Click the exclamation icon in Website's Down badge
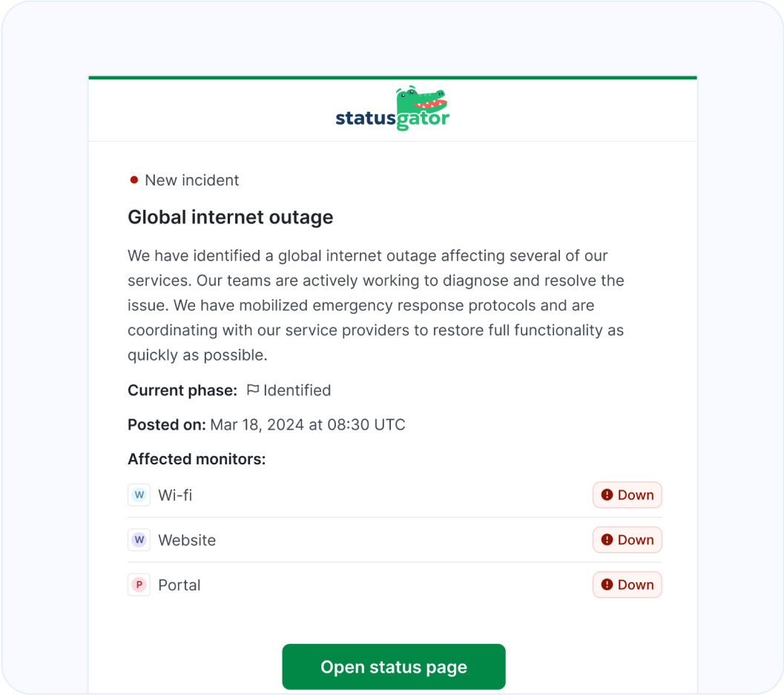 point(606,539)
